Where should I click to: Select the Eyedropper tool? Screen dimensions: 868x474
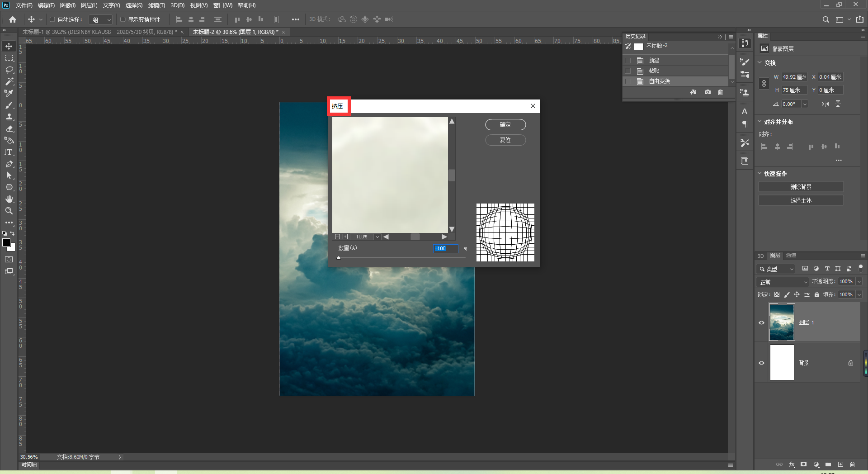pyautogui.click(x=9, y=94)
